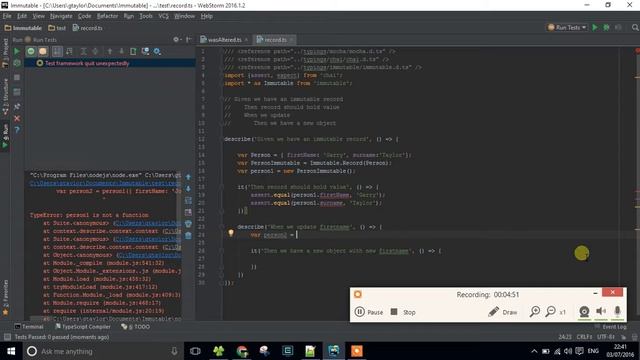Viewport: 640px width, 360px height.
Task: Click the green Run button in top toolbar
Action: point(595,27)
